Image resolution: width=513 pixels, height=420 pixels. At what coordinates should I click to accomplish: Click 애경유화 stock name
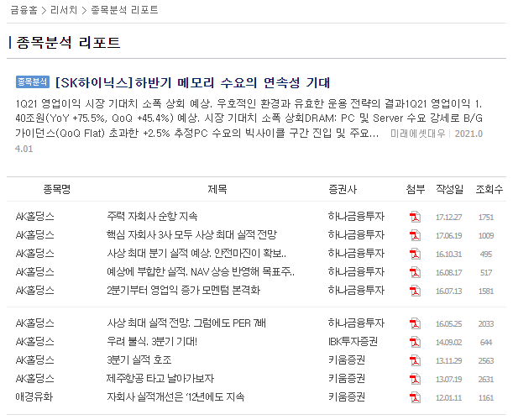point(34,397)
